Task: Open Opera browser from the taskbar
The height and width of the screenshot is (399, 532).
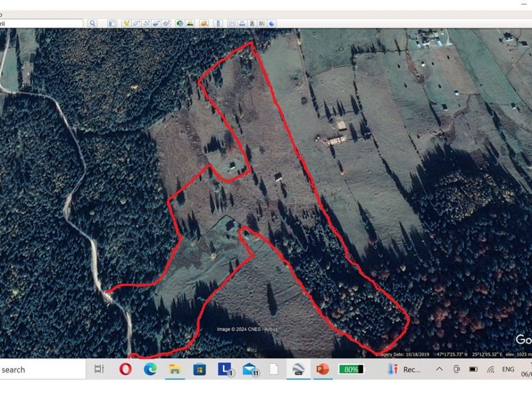Action: [125, 369]
